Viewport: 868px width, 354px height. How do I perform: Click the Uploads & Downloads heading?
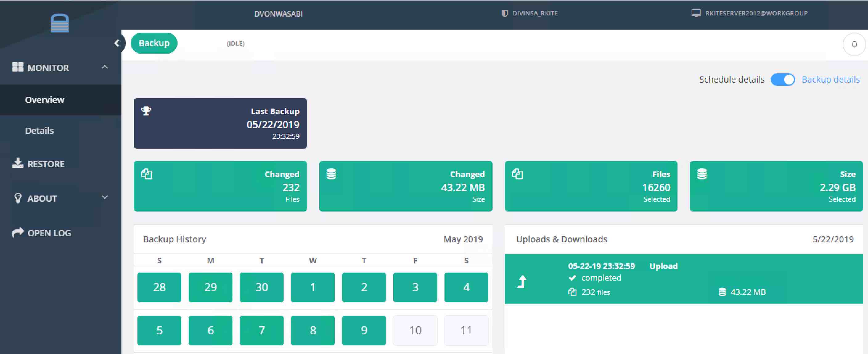click(562, 239)
